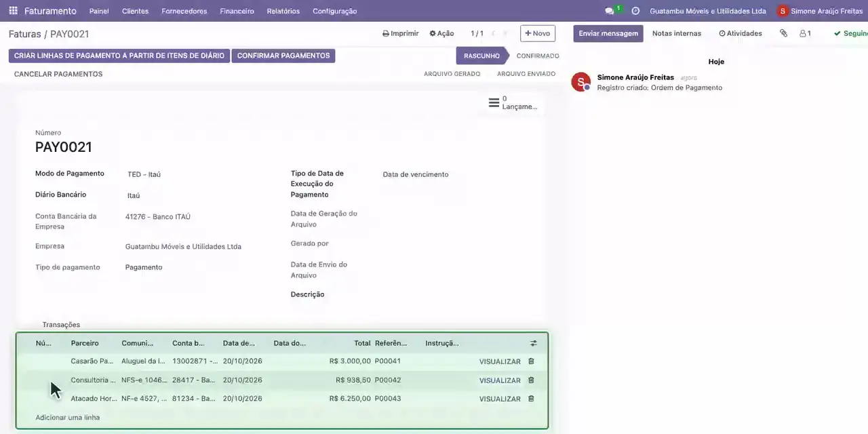This screenshot has width=868, height=434.
Task: Switch company via Guatambu Móveis e Utilidades Ltda
Action: pos(708,11)
